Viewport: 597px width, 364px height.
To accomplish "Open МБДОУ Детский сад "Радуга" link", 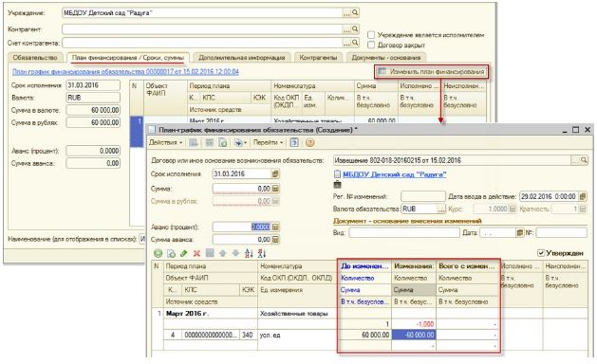I will coord(395,174).
